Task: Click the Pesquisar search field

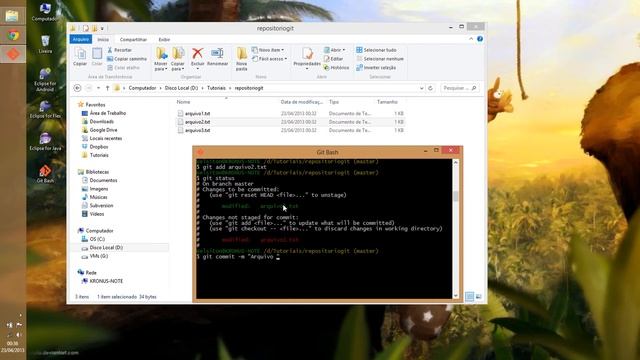Action: [460, 88]
